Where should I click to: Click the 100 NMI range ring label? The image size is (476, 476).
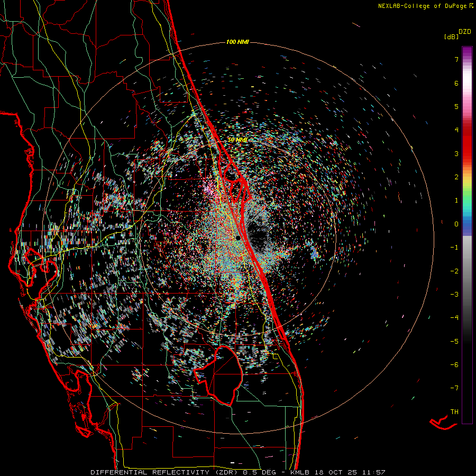pyautogui.click(x=237, y=42)
